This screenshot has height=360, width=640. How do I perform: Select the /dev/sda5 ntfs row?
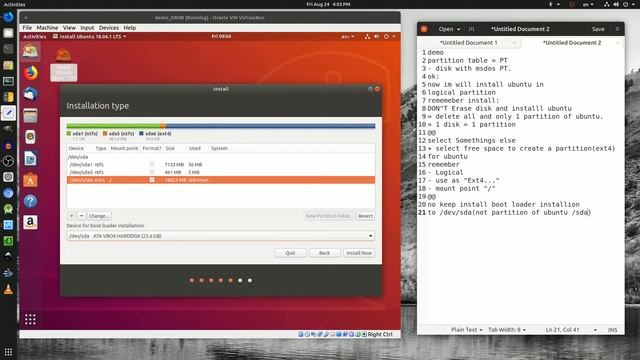coord(220,172)
